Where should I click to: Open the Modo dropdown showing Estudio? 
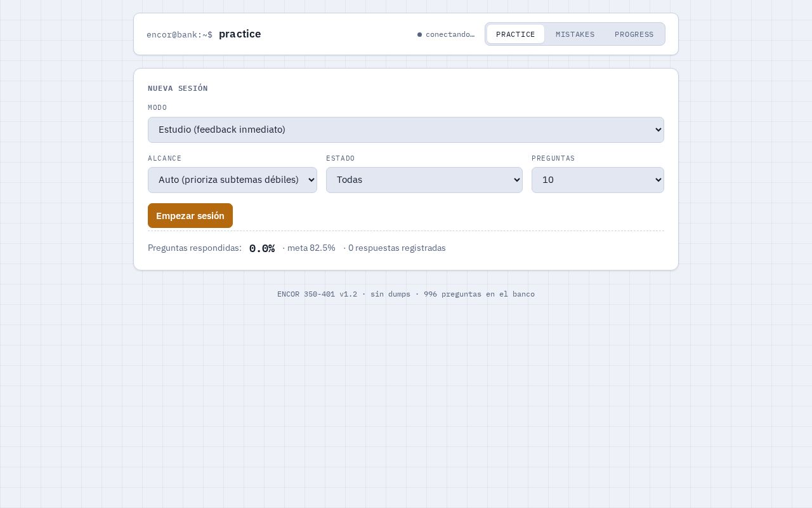coord(406,130)
